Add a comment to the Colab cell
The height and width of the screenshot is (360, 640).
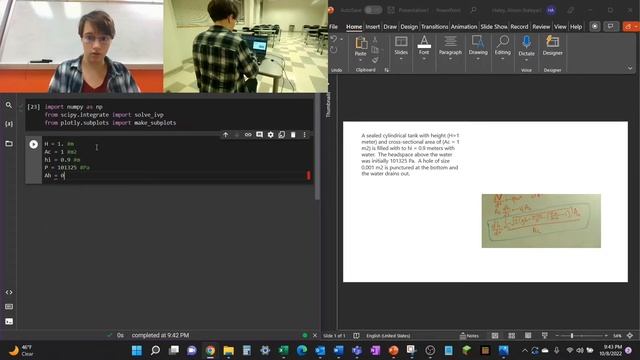point(259,135)
